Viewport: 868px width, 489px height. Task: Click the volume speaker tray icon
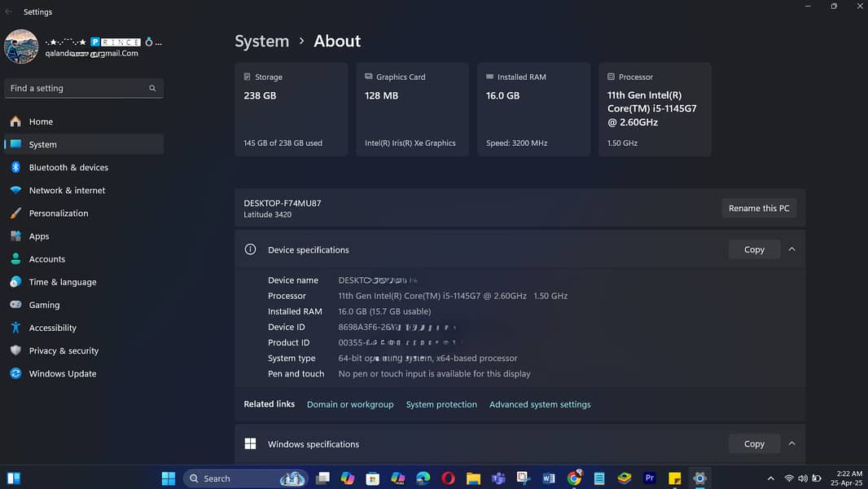(x=803, y=478)
